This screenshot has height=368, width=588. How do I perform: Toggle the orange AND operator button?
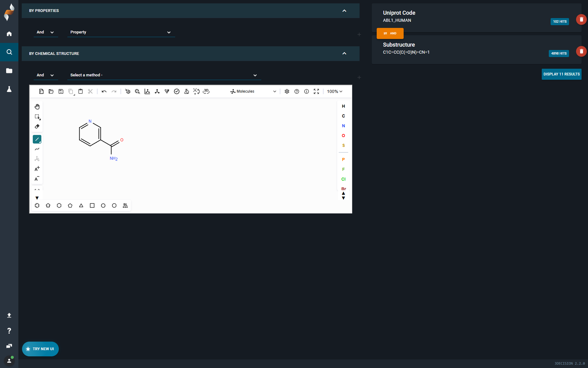pyautogui.click(x=390, y=33)
